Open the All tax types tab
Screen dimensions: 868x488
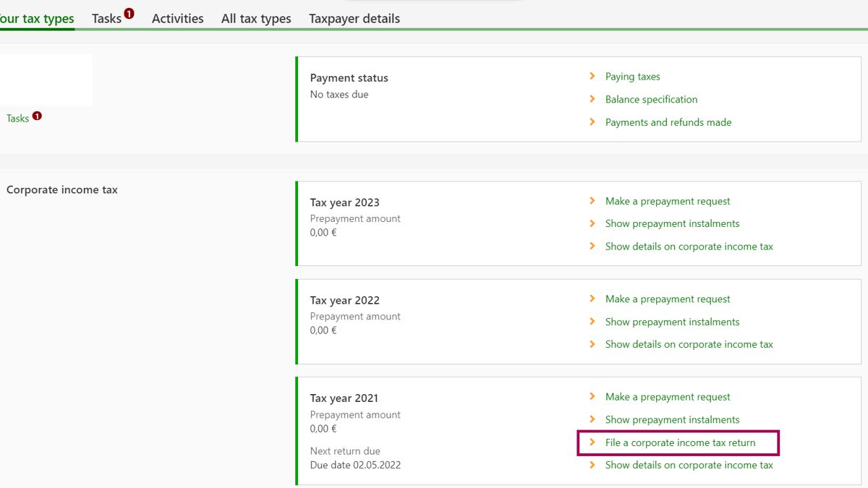256,19
